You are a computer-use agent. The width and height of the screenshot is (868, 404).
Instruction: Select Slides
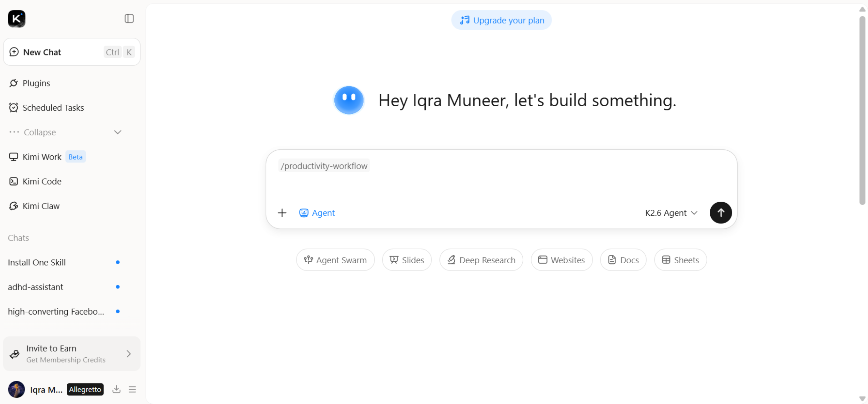pyautogui.click(x=407, y=260)
